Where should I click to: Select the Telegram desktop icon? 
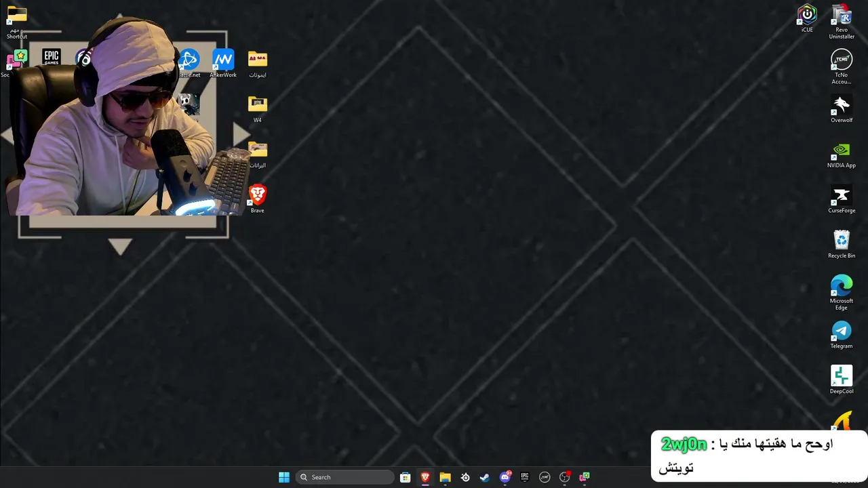click(x=842, y=335)
